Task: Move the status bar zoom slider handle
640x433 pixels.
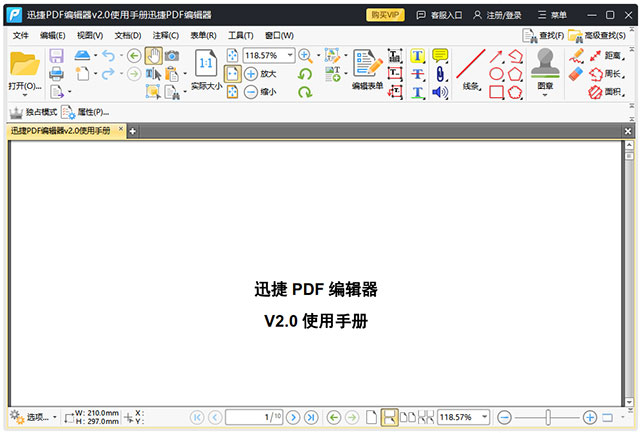Action: pos(548,417)
